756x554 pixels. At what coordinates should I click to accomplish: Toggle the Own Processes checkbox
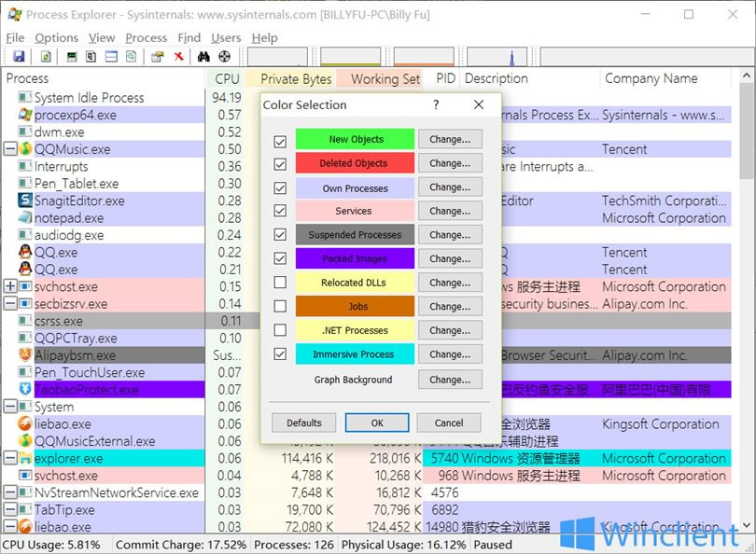coord(280,187)
